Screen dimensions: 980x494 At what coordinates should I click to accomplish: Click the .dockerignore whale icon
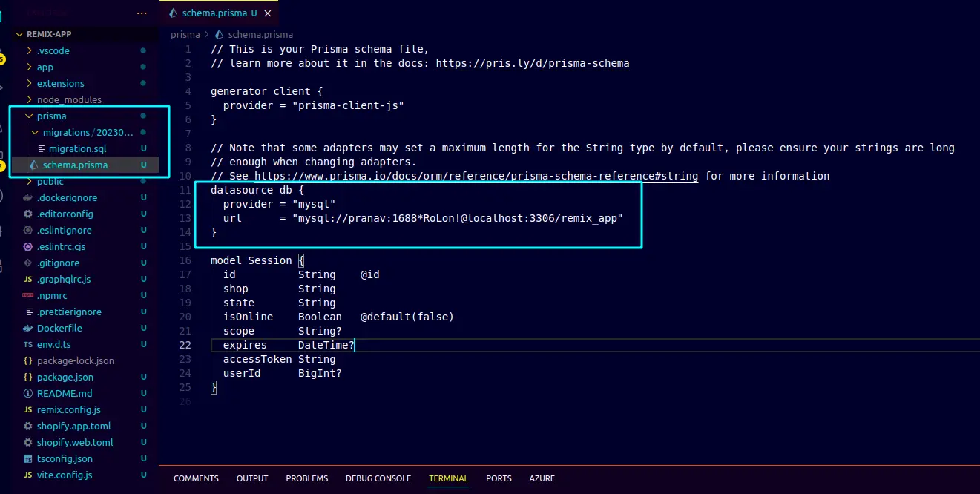[28, 197]
